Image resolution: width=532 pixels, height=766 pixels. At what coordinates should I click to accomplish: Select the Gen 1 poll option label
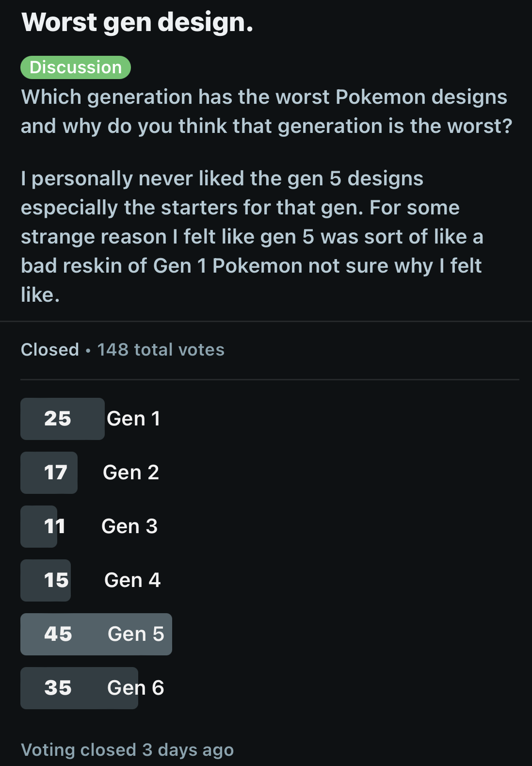click(133, 419)
